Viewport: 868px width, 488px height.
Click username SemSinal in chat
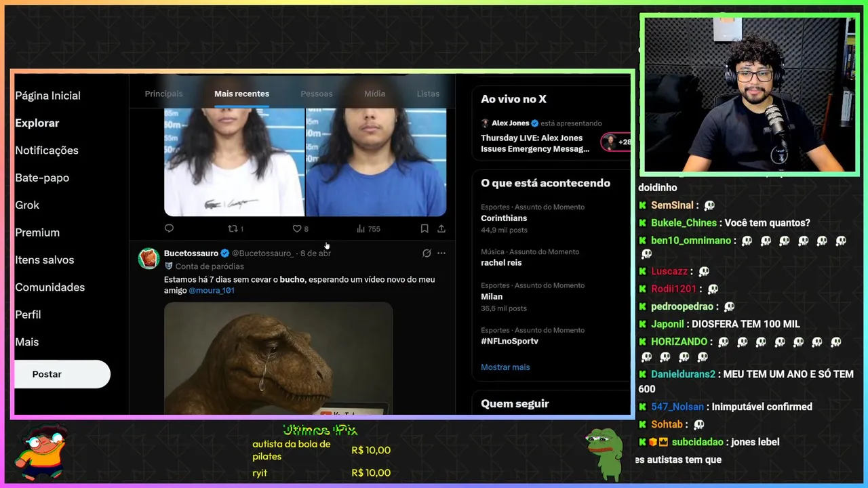(672, 205)
